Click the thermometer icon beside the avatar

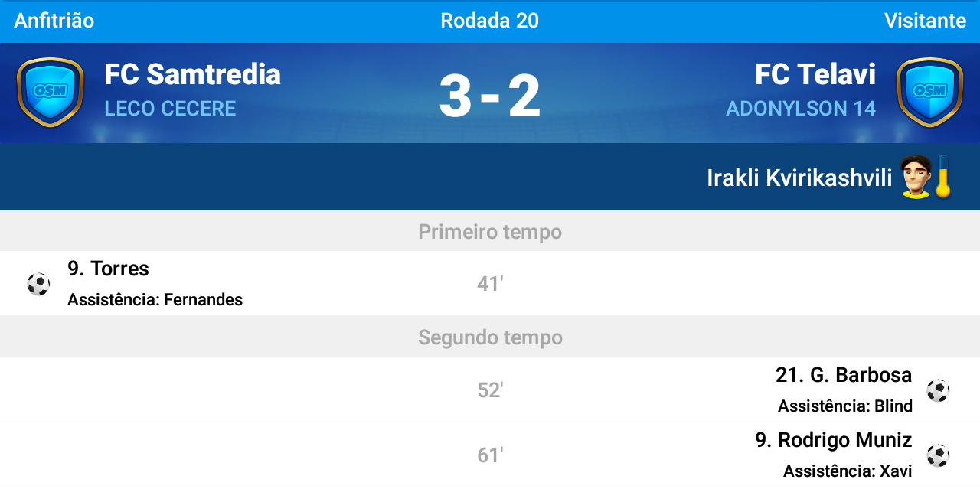(942, 177)
